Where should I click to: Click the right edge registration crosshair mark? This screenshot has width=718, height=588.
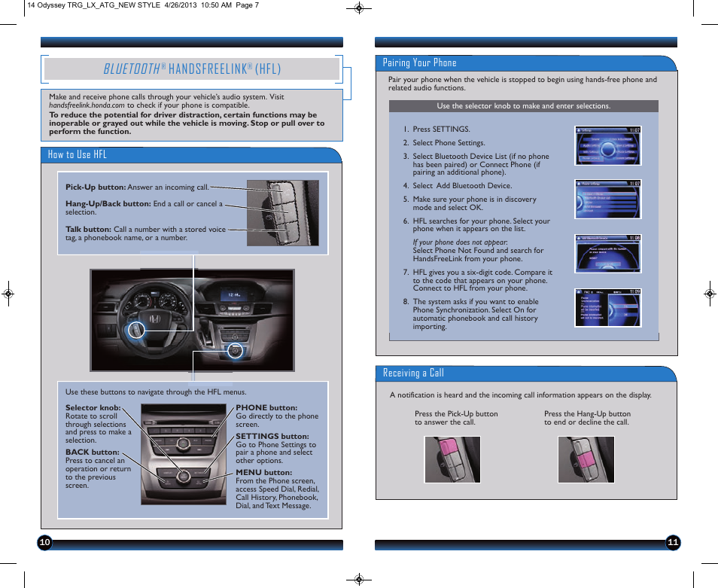[x=710, y=294]
